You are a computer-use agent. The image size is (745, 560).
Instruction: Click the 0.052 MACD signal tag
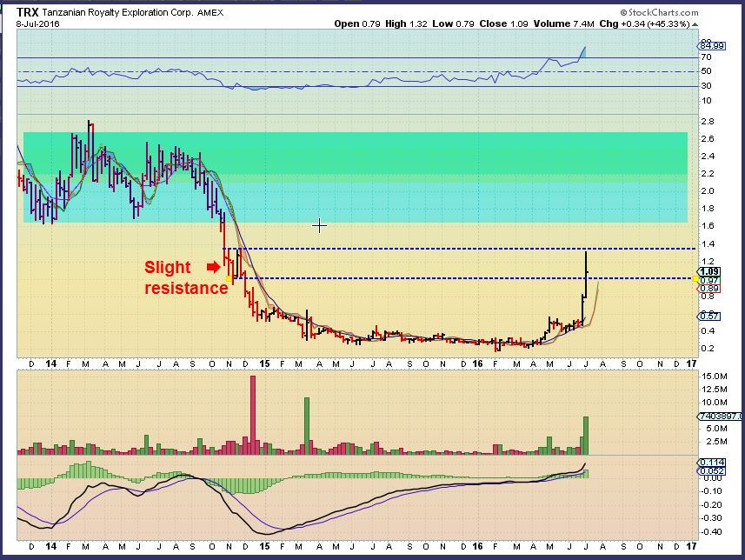(712, 470)
